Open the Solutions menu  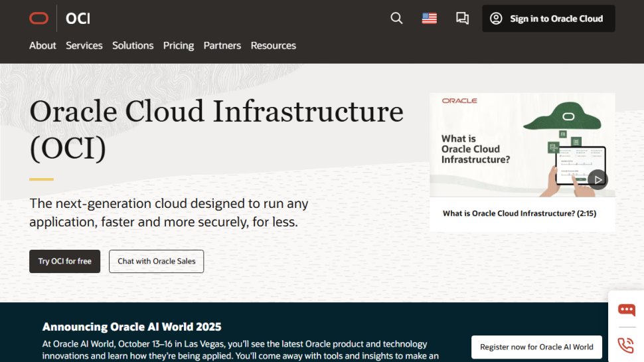coord(133,46)
